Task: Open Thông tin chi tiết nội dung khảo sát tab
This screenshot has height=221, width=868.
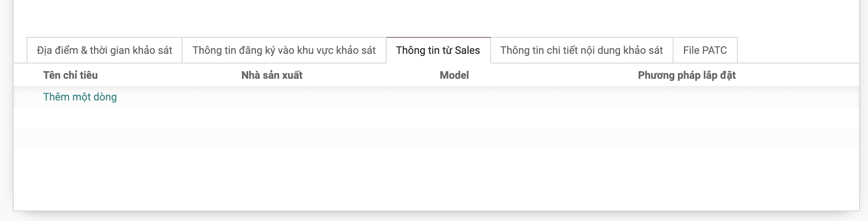Action: click(x=581, y=50)
